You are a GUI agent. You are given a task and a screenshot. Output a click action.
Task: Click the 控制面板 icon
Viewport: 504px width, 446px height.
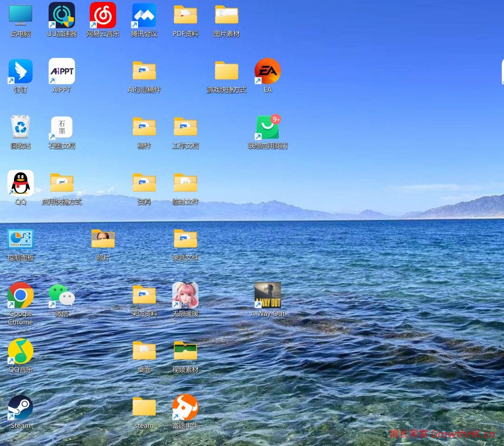point(21,239)
